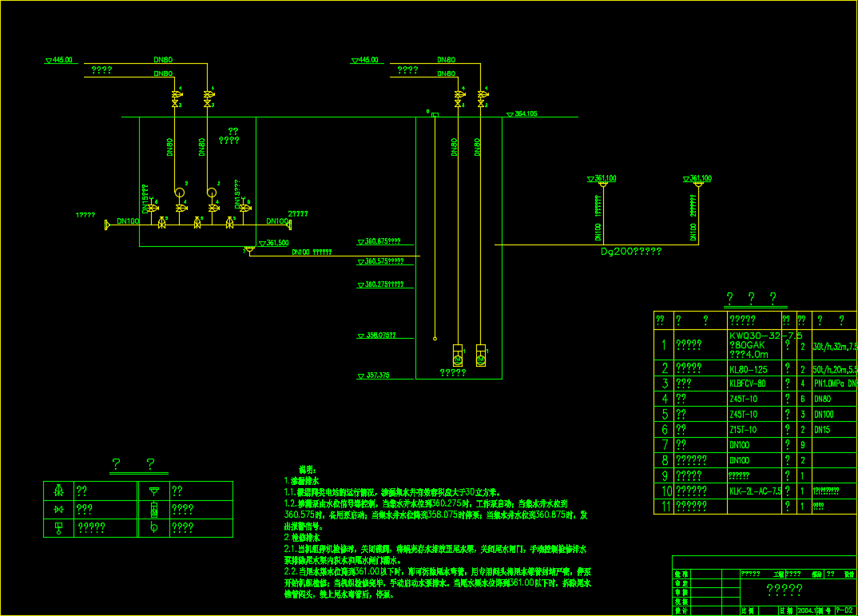
Task: Select the 358.075 water level label
Action: [380, 336]
